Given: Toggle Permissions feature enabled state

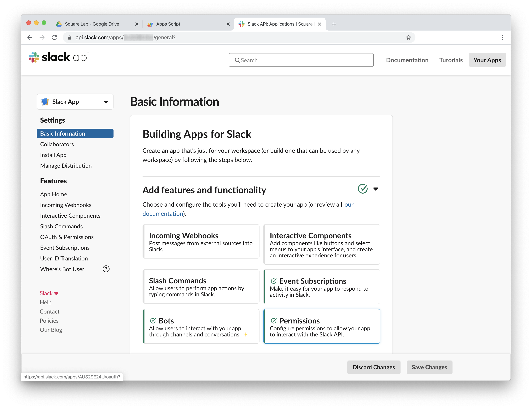Looking at the screenshot, I should (x=273, y=320).
